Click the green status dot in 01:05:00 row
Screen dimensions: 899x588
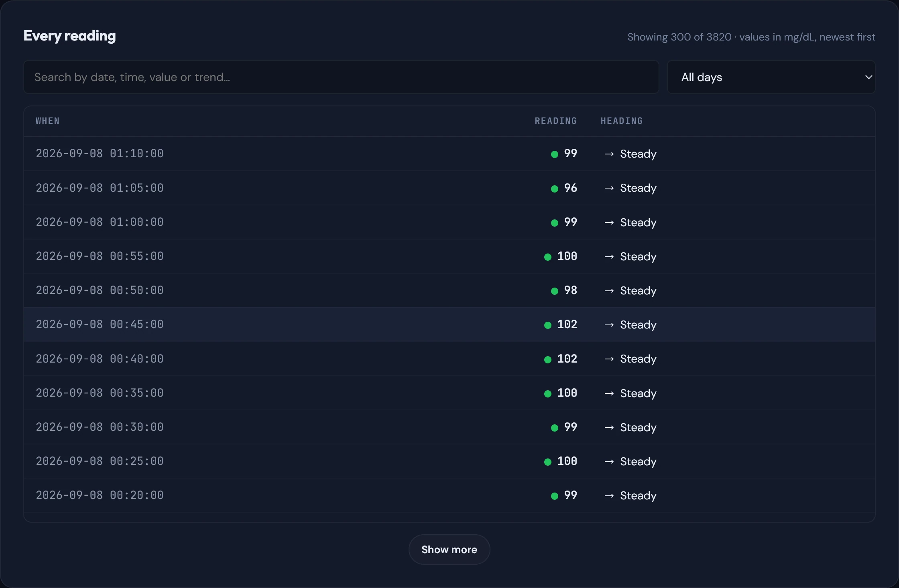[x=555, y=189]
